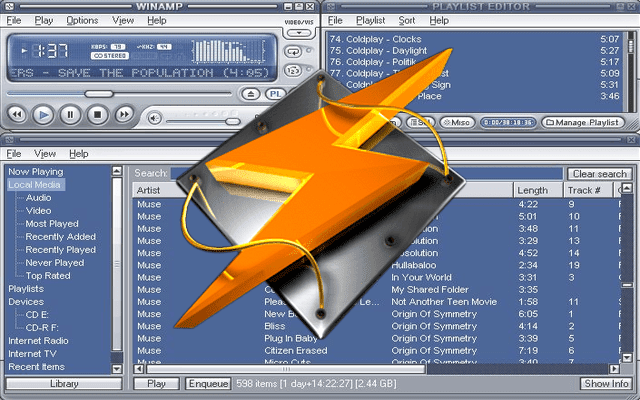The height and width of the screenshot is (400, 640).
Task: Click the Library button below the tree
Action: coord(64,384)
